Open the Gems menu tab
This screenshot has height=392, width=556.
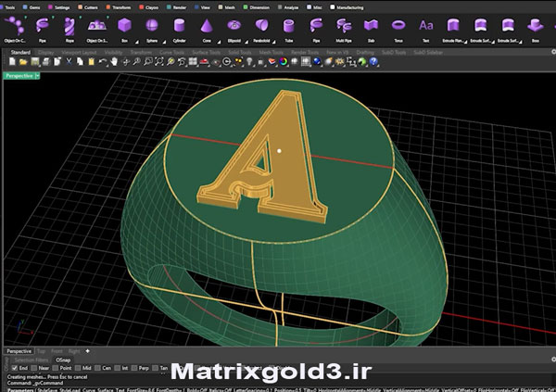tap(32, 7)
